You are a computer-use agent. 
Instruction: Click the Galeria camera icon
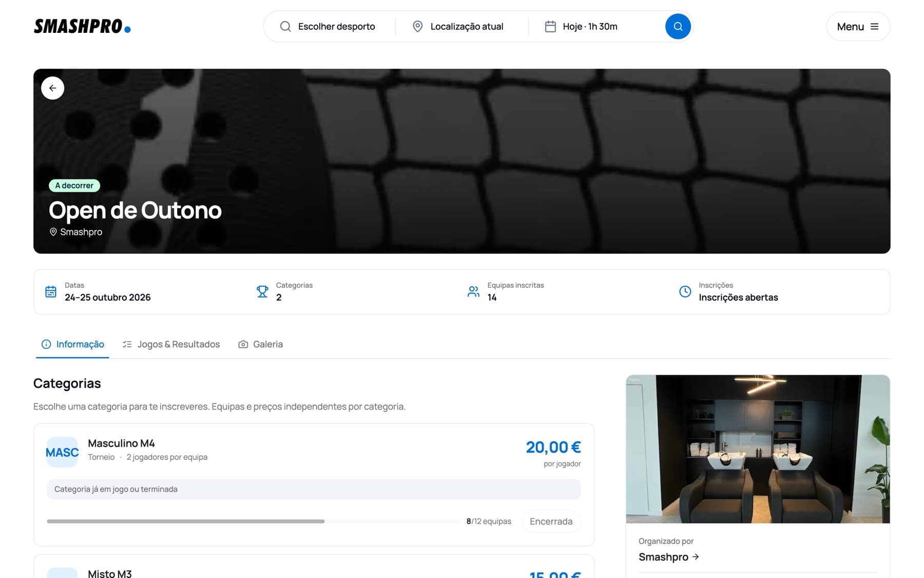click(x=243, y=344)
